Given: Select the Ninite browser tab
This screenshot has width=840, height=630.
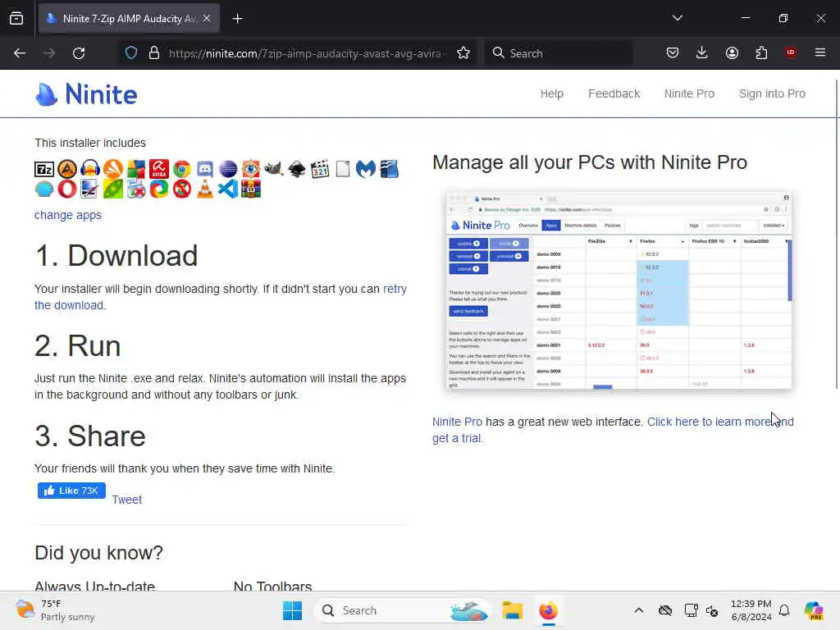Looking at the screenshot, I should [129, 19].
